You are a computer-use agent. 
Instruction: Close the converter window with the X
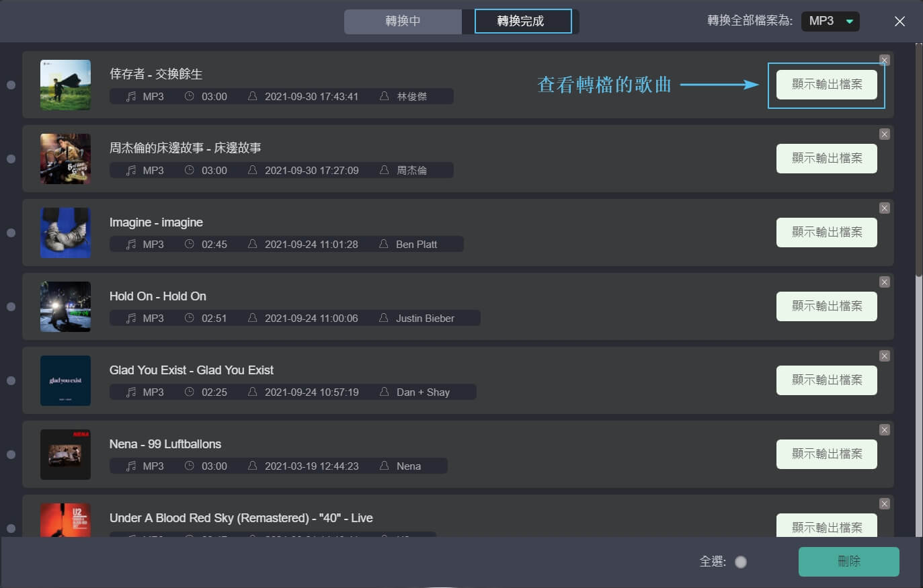[899, 22]
